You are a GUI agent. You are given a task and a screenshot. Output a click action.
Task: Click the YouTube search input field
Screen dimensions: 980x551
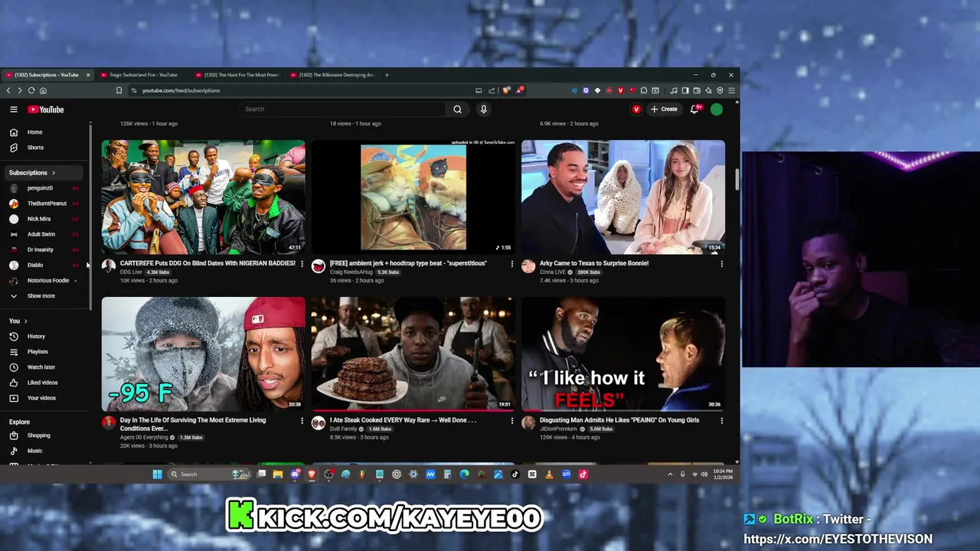[342, 109]
